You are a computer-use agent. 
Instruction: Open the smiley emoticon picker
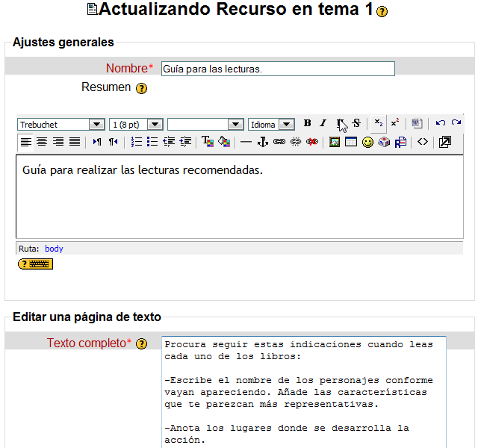pos(367,142)
